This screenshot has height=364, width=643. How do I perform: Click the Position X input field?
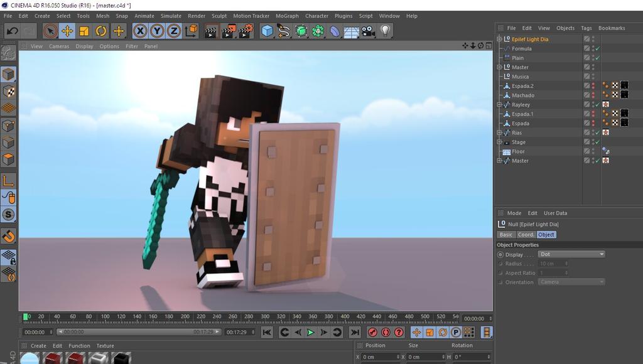point(380,357)
